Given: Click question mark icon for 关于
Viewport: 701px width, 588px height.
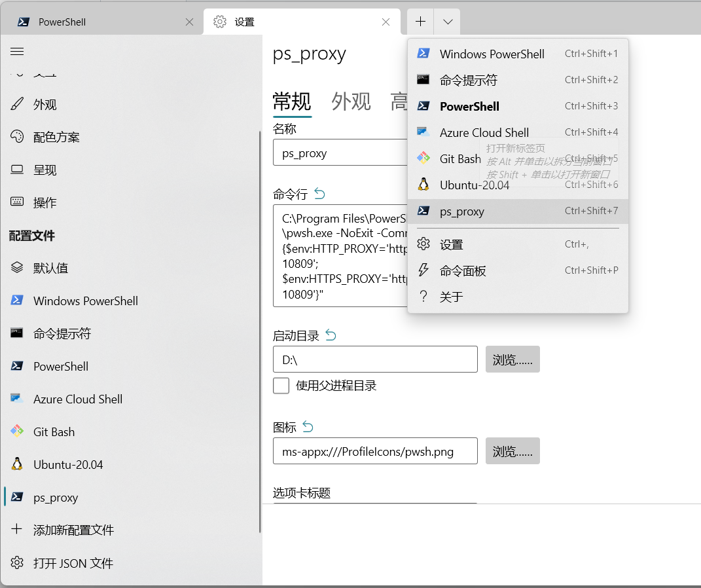Looking at the screenshot, I should pyautogui.click(x=423, y=296).
